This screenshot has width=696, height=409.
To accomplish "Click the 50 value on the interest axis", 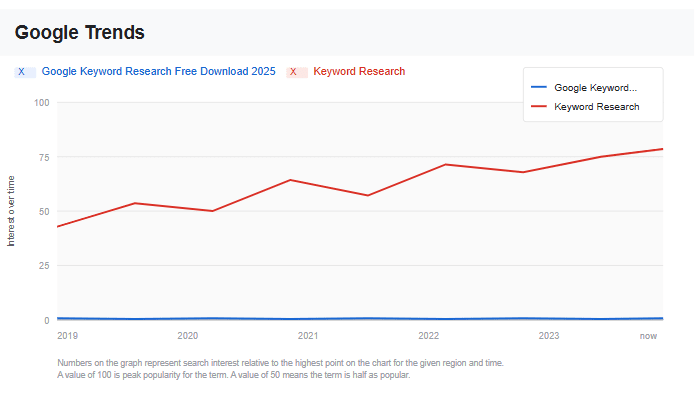I will [43, 211].
